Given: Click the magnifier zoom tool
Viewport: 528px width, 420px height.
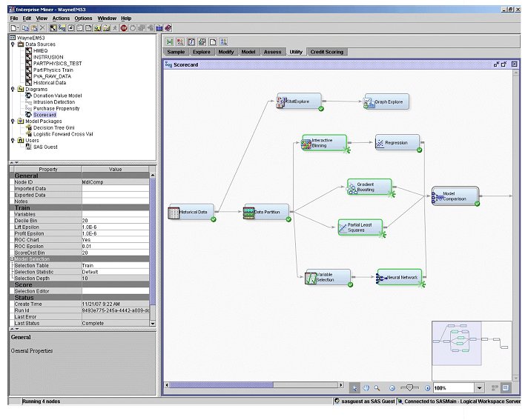Looking at the screenshot, I should point(377,387).
